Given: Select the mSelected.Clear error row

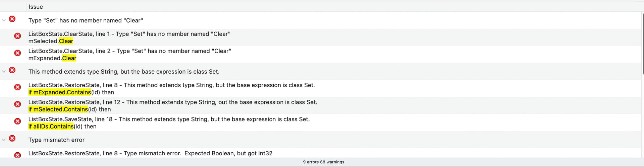Looking at the screenshot, I should coord(322,37).
